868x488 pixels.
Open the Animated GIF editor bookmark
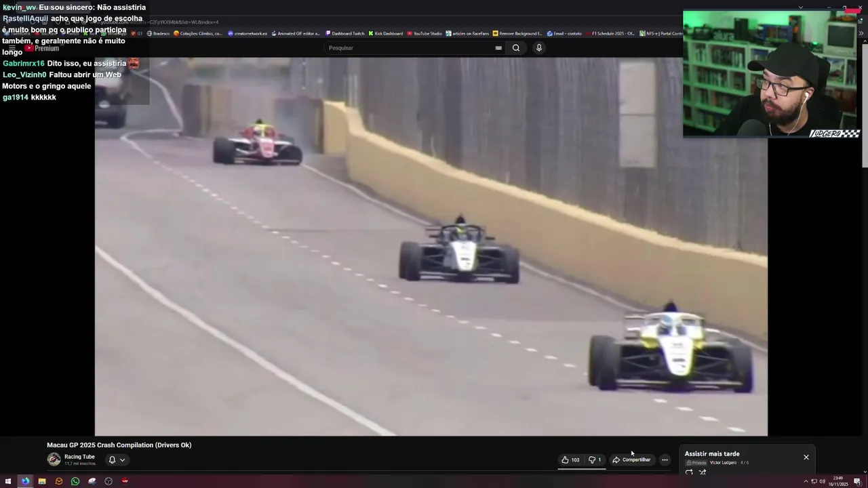pyautogui.click(x=296, y=33)
